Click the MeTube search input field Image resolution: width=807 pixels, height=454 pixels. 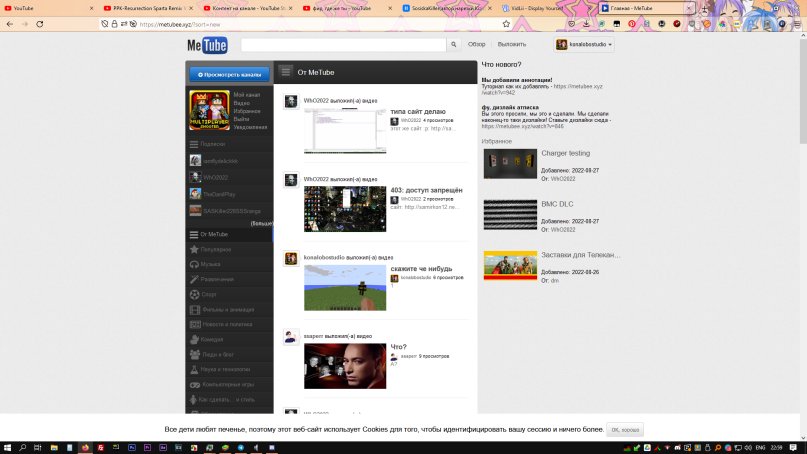(x=343, y=45)
